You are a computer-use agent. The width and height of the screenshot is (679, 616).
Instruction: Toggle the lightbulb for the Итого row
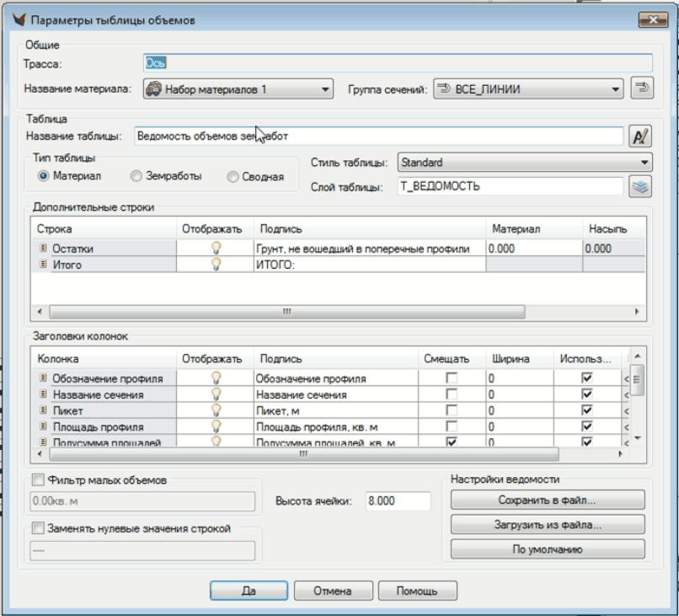click(x=215, y=265)
